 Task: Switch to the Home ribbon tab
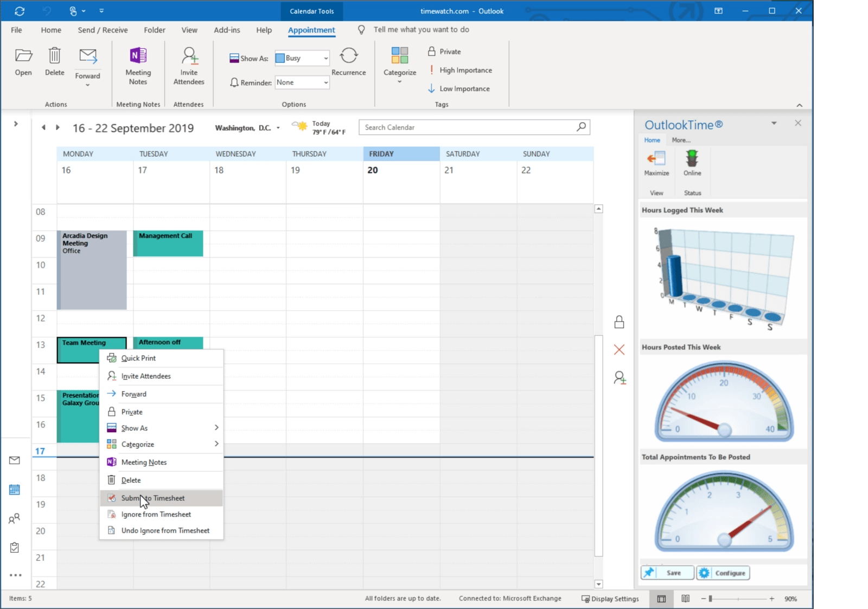tap(51, 30)
